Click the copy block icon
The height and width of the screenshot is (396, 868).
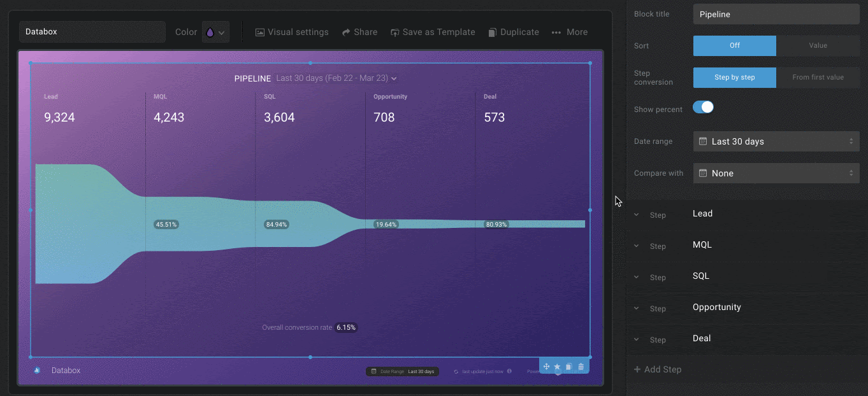(x=568, y=367)
